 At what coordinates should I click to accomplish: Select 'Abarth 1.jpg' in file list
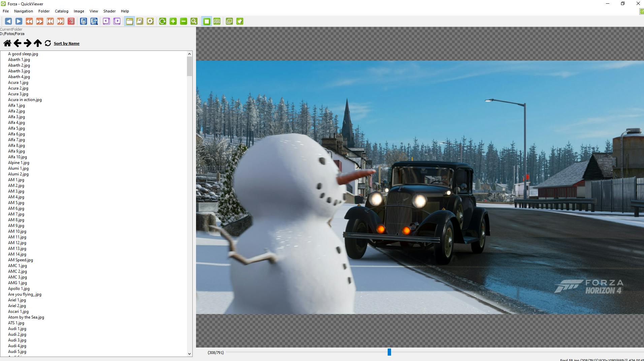tap(19, 60)
